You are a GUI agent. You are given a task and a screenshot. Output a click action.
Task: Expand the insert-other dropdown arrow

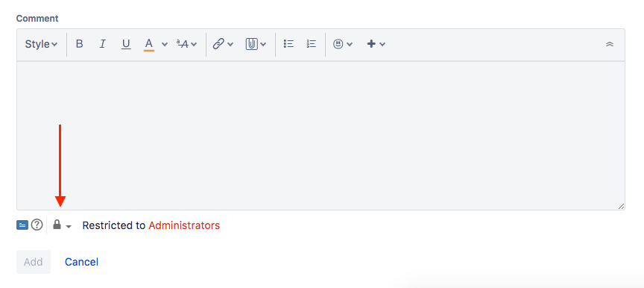click(382, 44)
